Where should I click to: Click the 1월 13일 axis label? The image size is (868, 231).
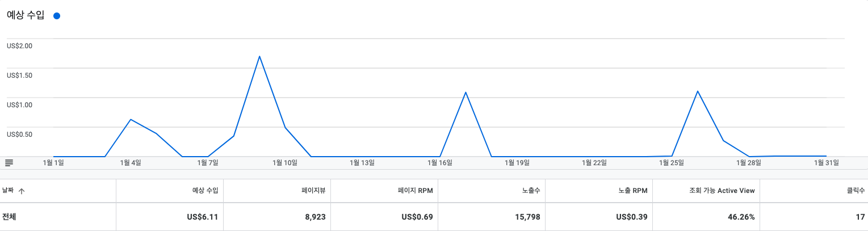point(362,163)
